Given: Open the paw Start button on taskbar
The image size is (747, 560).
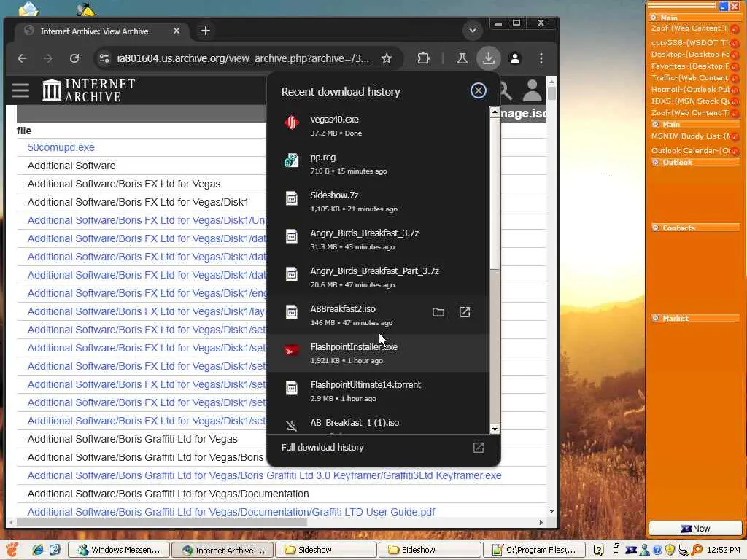Looking at the screenshot, I should 12,550.
